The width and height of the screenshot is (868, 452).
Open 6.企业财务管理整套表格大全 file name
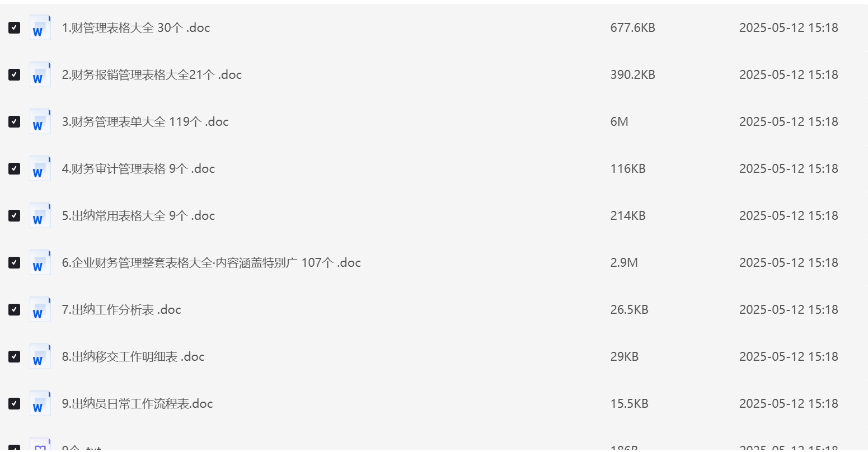coord(211,262)
